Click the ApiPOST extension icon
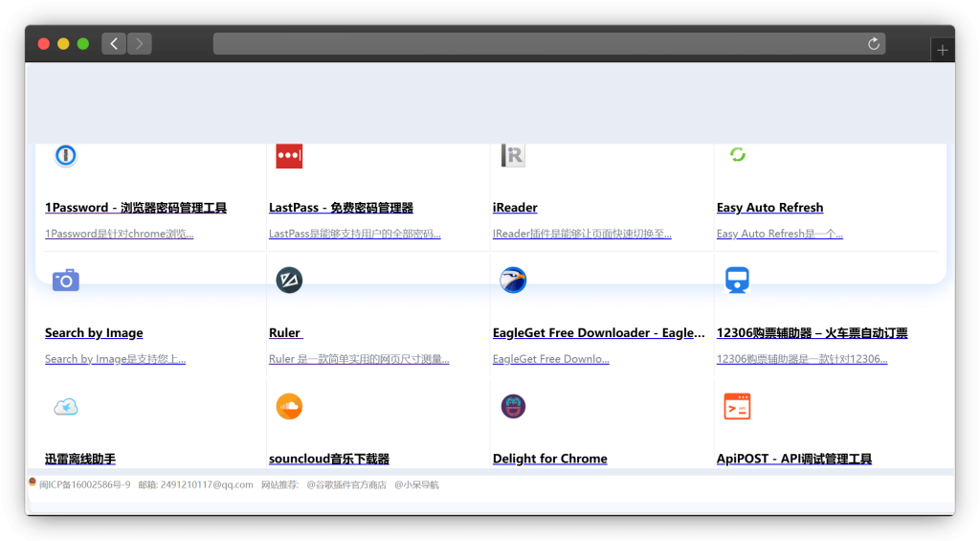The image size is (980, 541). pos(737,406)
